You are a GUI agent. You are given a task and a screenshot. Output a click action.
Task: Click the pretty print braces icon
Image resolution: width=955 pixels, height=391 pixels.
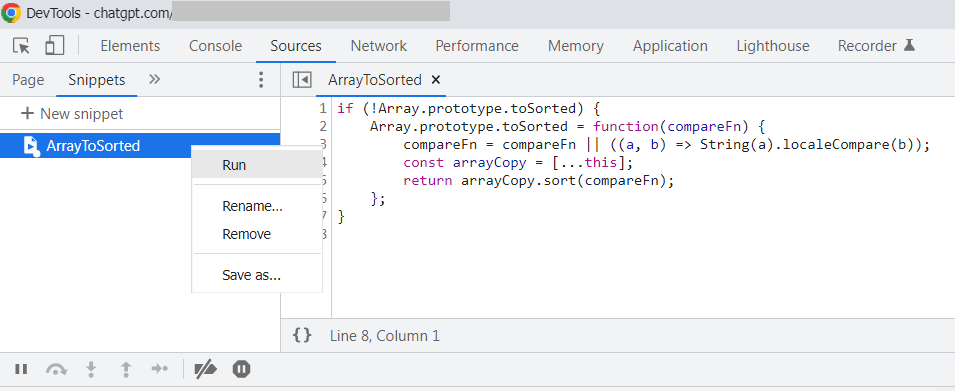[302, 335]
